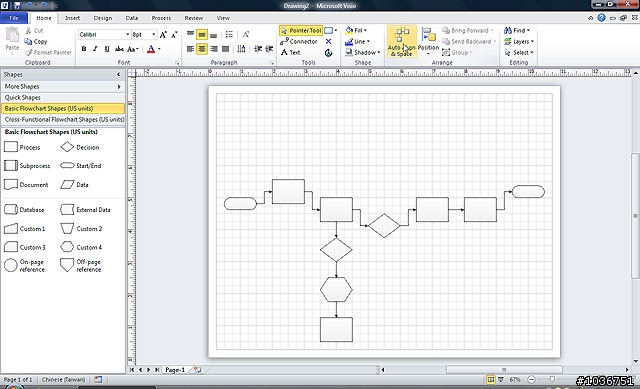Pick the Database shape in stencil

pyautogui.click(x=24, y=210)
